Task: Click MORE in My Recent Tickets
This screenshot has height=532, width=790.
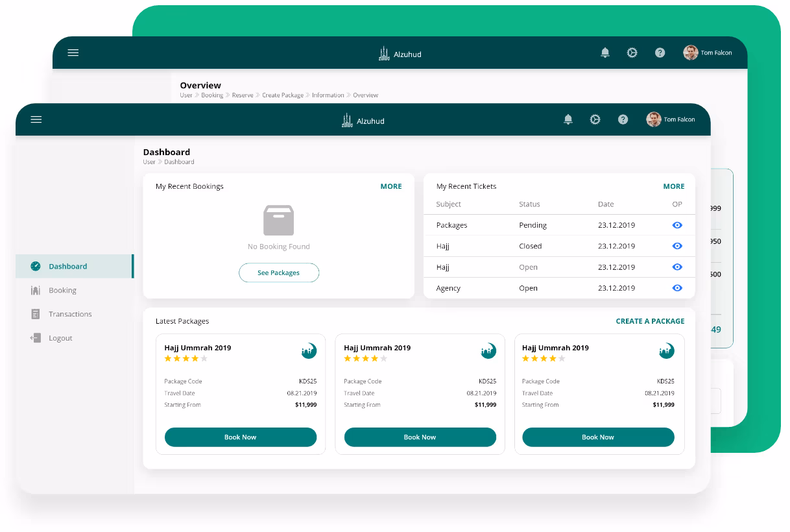Action: [x=673, y=186]
